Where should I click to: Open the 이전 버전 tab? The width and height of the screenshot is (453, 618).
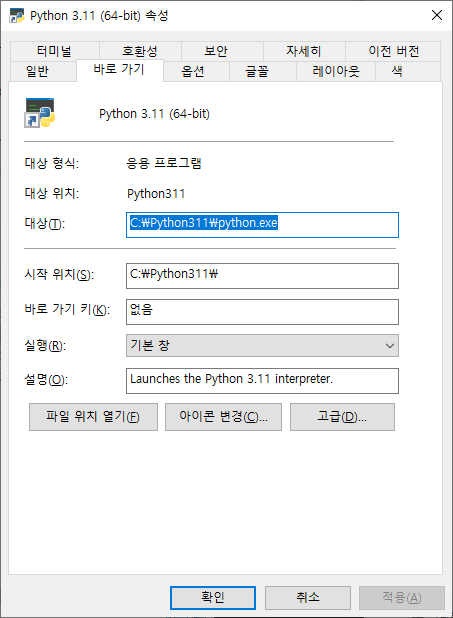pos(393,51)
